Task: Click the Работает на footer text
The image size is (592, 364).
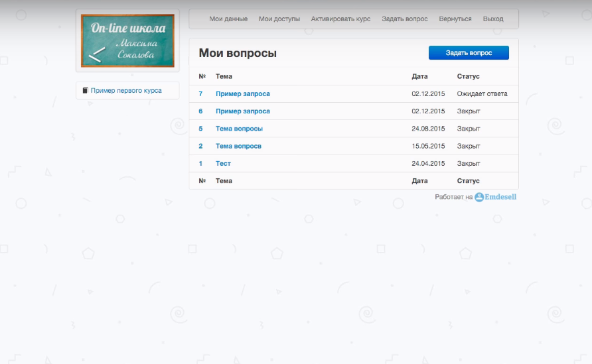Action: [453, 197]
